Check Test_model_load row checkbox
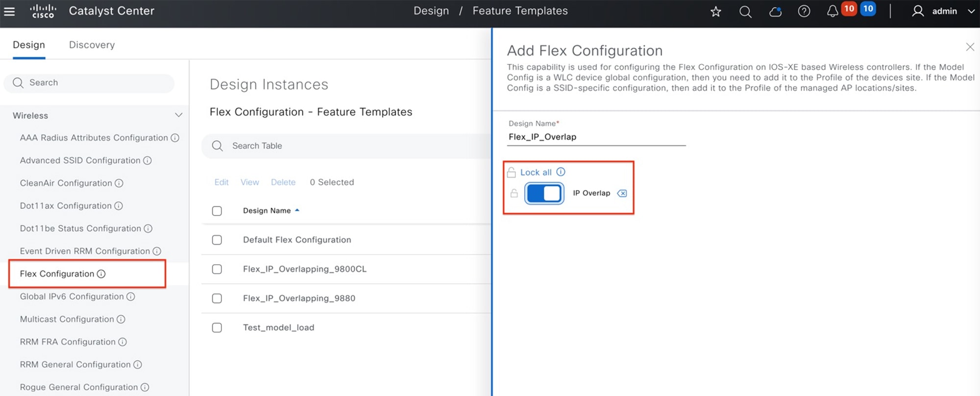Screen dimensions: 980x396 point(217,327)
